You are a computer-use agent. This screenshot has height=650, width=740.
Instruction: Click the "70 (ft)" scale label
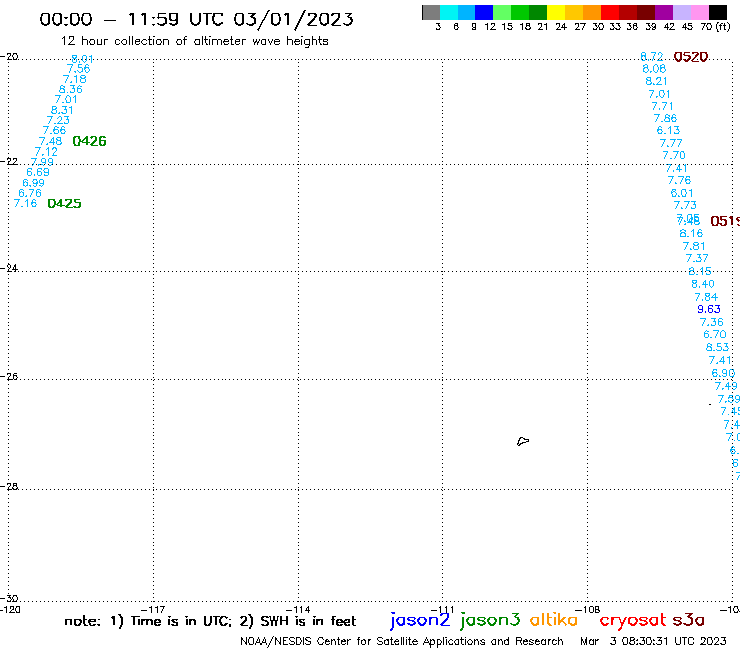[715, 27]
